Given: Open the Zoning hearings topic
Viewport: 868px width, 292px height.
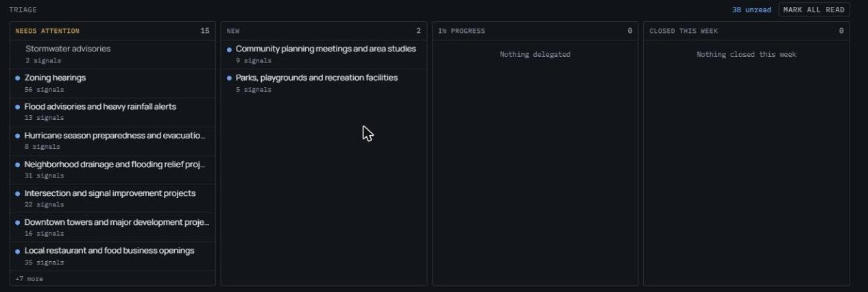Looking at the screenshot, I should (x=112, y=83).
